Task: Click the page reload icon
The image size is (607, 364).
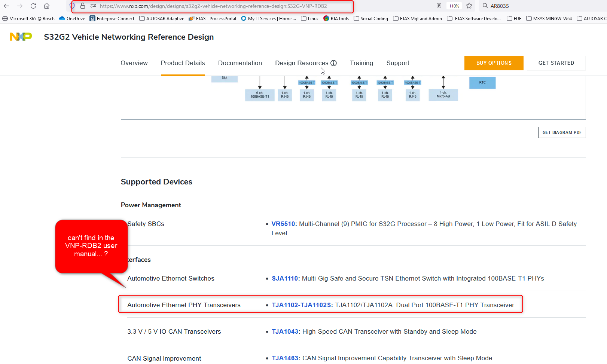Action: (33, 6)
